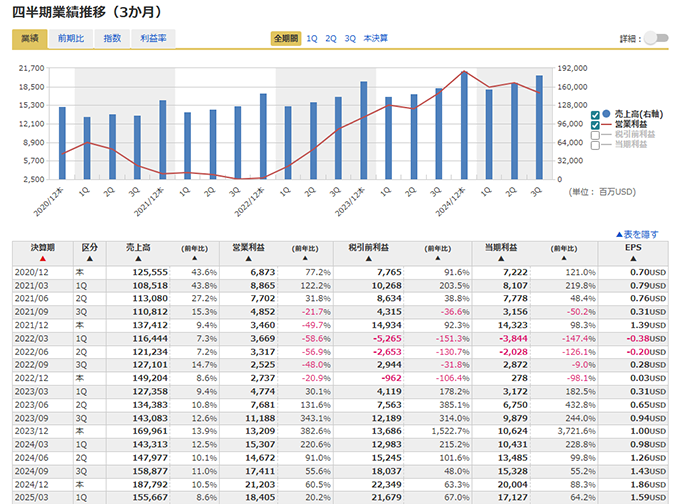The height and width of the screenshot is (504, 680).
Task: Sort table by 売上高 arrow
Action: click(x=137, y=258)
